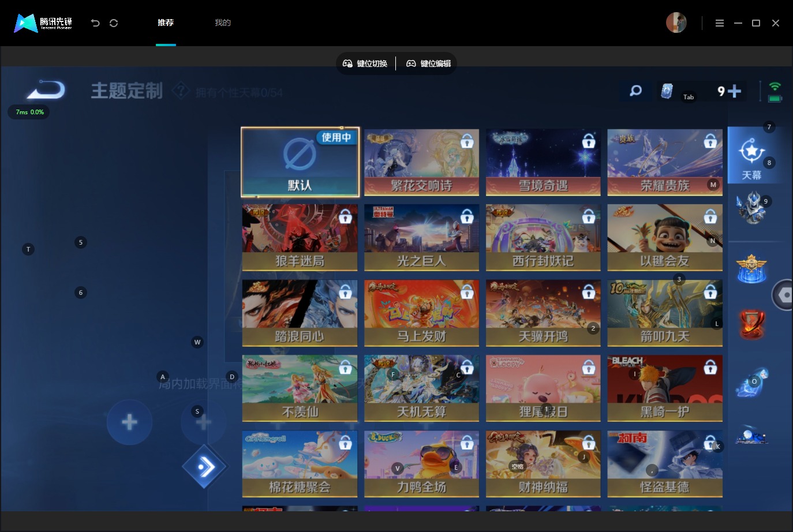Click the hexagon floating side handle
Image resolution: width=793 pixels, height=532 pixels.
point(784,295)
